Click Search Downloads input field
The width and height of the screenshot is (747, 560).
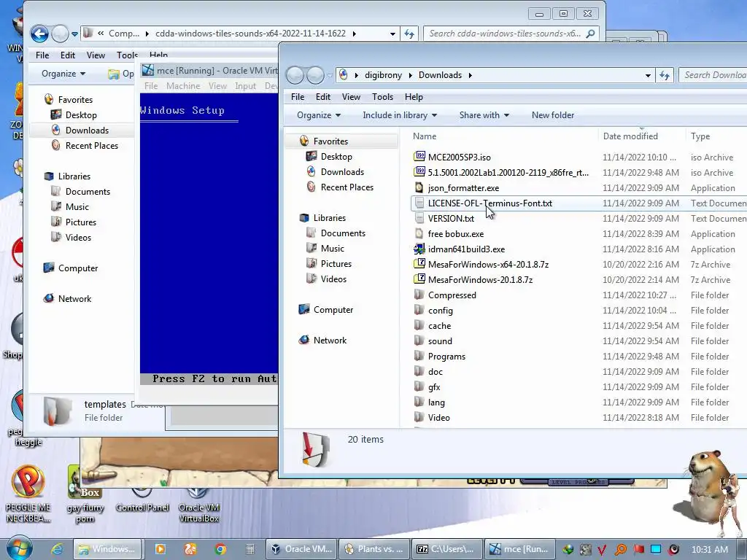[713, 75]
